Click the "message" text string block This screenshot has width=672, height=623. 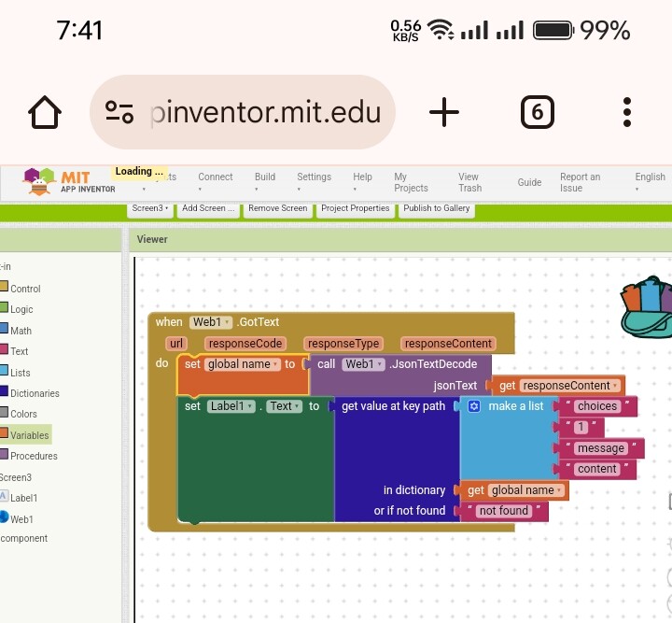click(x=601, y=448)
